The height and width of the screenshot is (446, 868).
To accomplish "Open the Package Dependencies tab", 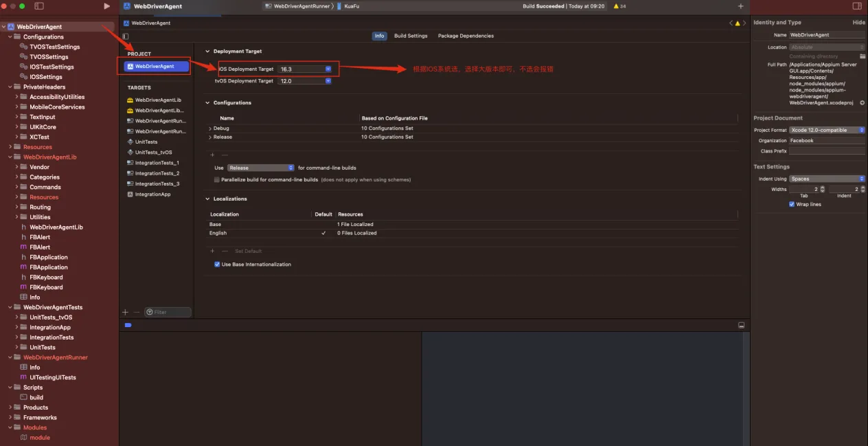I will (x=466, y=36).
